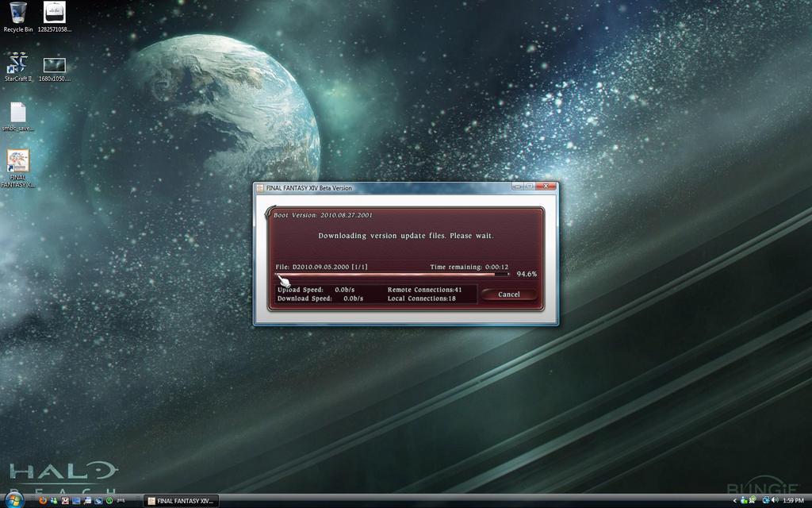Click the system clock showing 1:59 PM
The height and width of the screenshot is (508, 812).
793,501
